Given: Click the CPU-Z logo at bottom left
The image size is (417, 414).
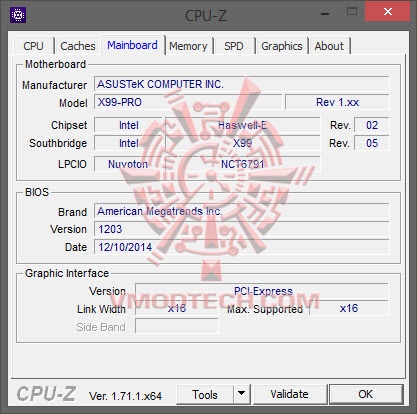Looking at the screenshot, I should 46,394.
